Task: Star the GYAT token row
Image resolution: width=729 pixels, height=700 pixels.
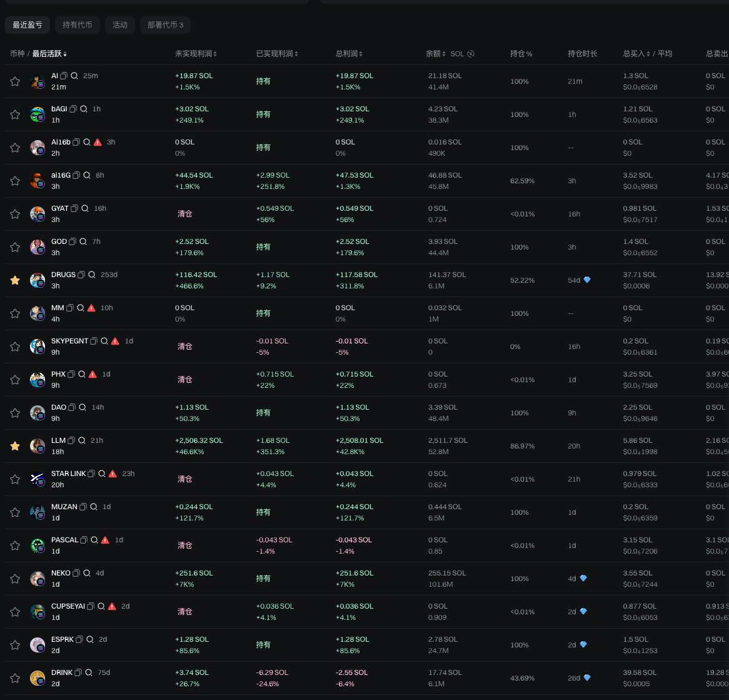Action: click(x=15, y=214)
